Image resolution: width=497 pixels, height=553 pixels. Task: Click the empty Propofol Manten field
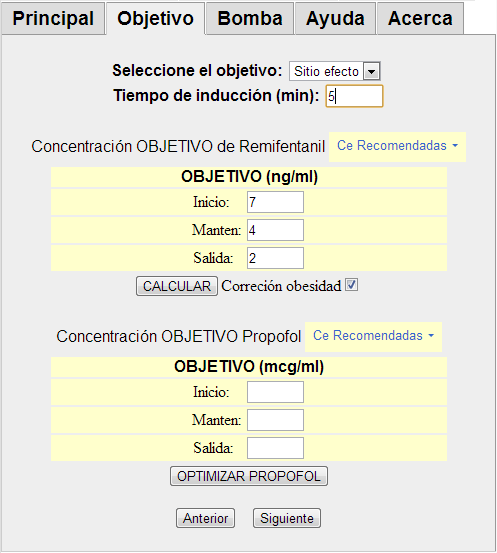click(x=275, y=420)
